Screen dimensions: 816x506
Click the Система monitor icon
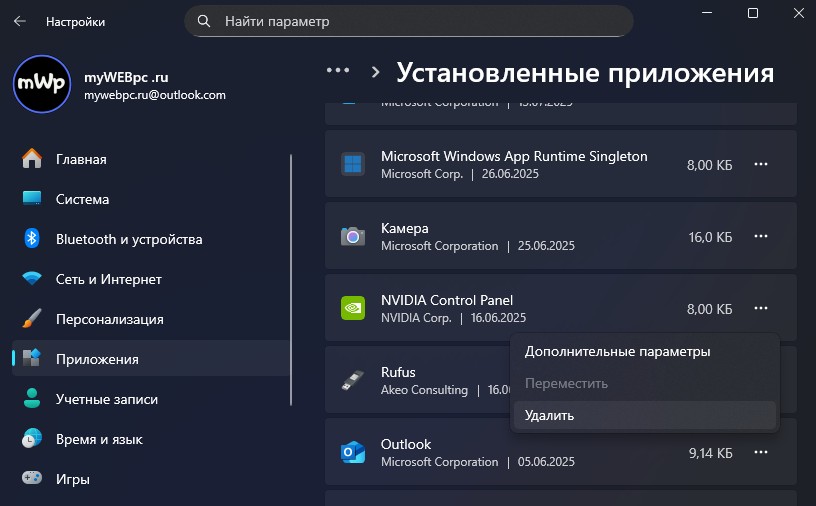pos(32,198)
